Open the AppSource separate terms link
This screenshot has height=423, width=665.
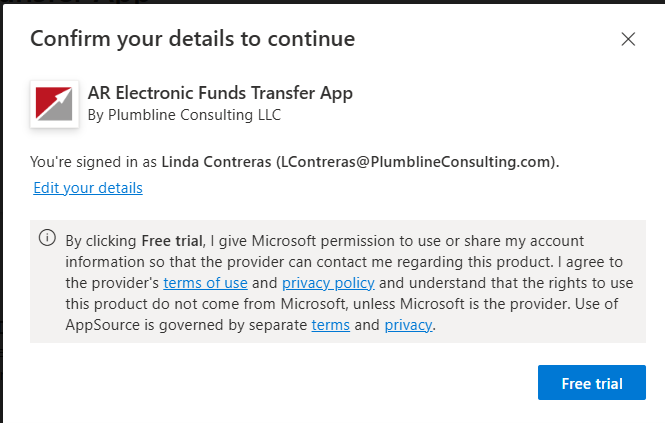tap(331, 325)
